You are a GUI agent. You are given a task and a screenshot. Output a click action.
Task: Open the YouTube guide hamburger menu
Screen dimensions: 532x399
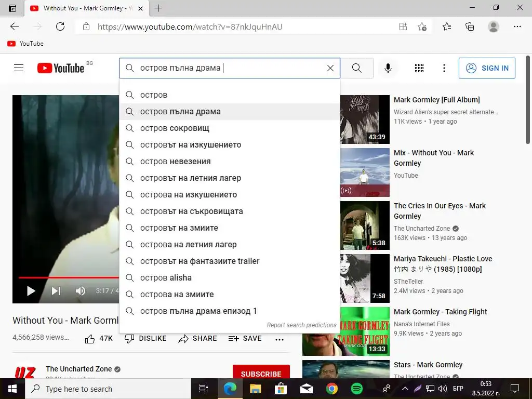[19, 68]
